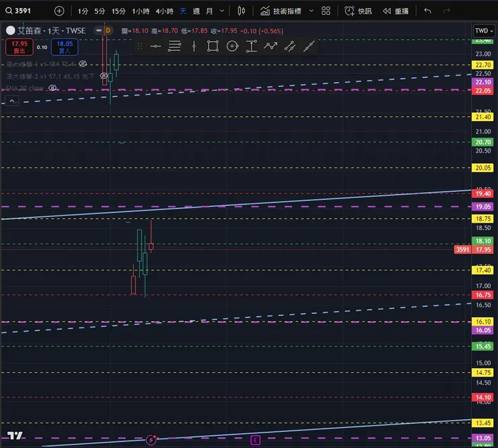Image resolution: width=498 pixels, height=448 pixels.
Task: Click the yellow 21.40 price level label
Action: [483, 117]
